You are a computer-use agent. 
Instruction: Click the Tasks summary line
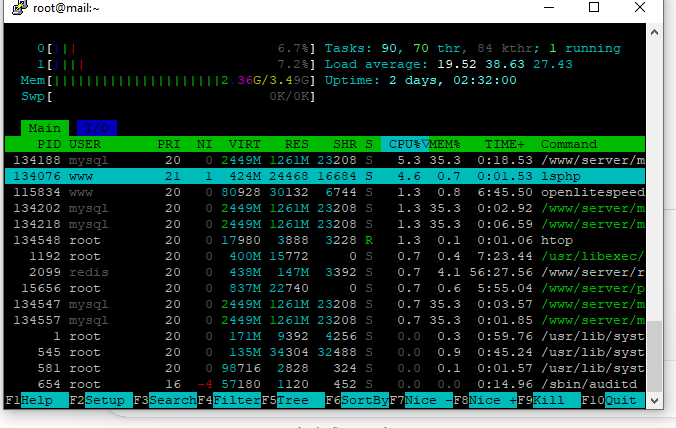pos(473,48)
